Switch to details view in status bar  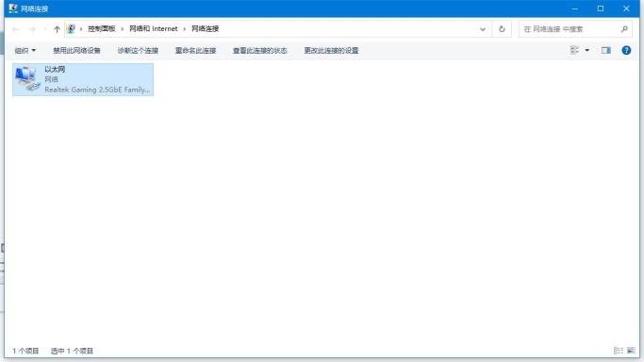coord(619,351)
